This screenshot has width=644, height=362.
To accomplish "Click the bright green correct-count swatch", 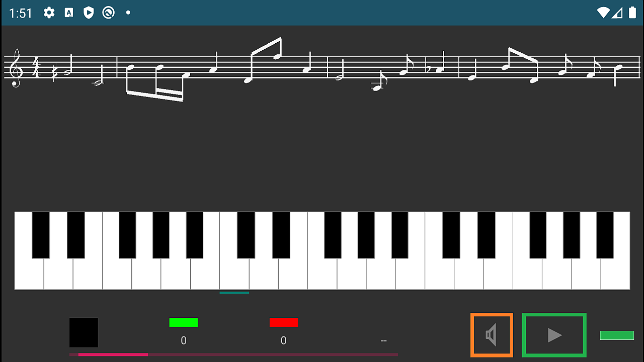I will 184,322.
